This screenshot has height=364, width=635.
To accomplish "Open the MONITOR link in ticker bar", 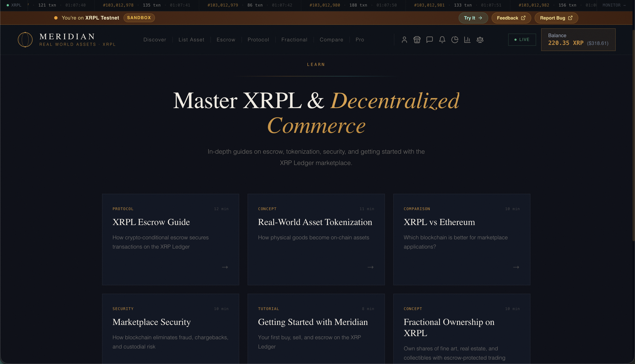I will [614, 5].
